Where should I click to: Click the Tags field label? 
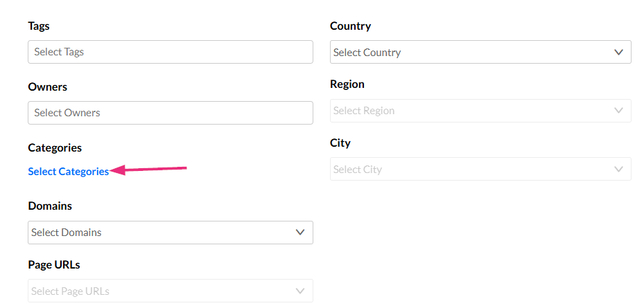pyautogui.click(x=39, y=26)
